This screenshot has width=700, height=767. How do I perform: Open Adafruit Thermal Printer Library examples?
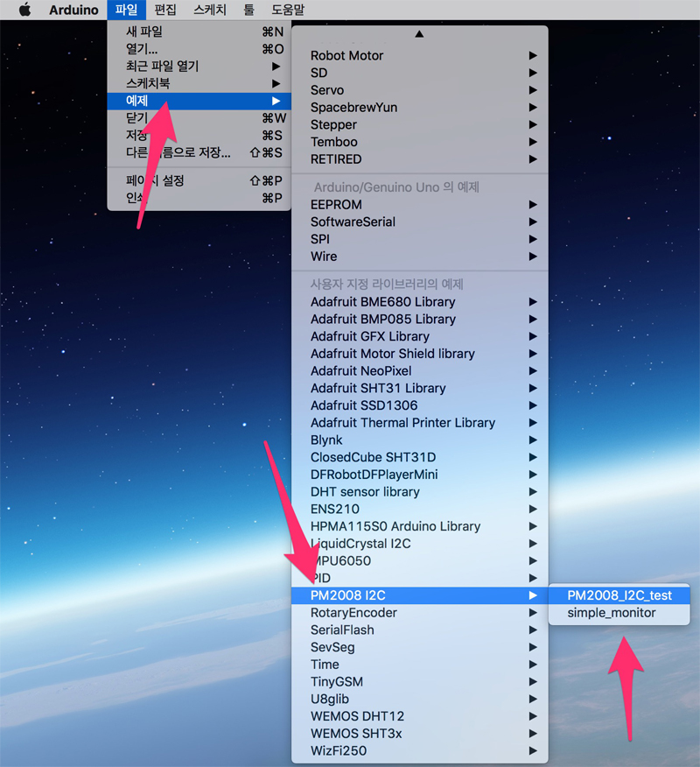click(419, 423)
